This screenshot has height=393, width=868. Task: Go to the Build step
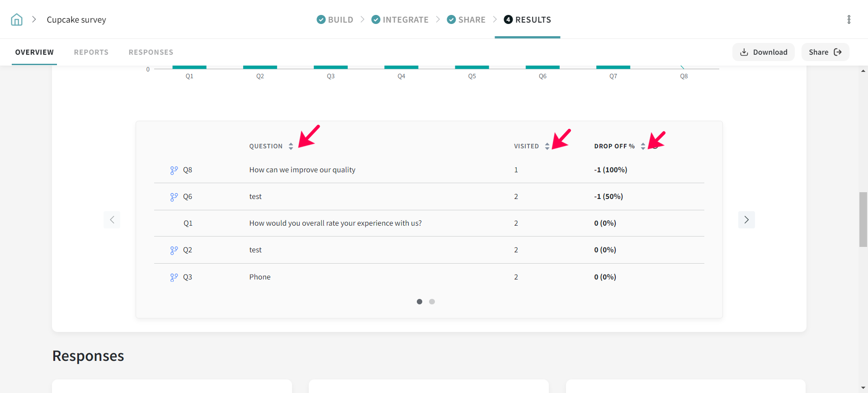click(335, 19)
